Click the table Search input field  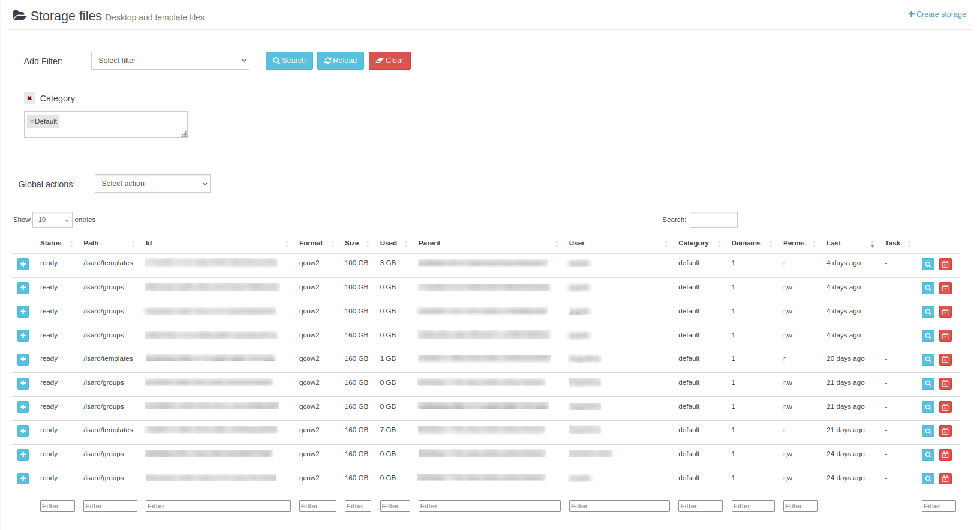[x=713, y=220]
